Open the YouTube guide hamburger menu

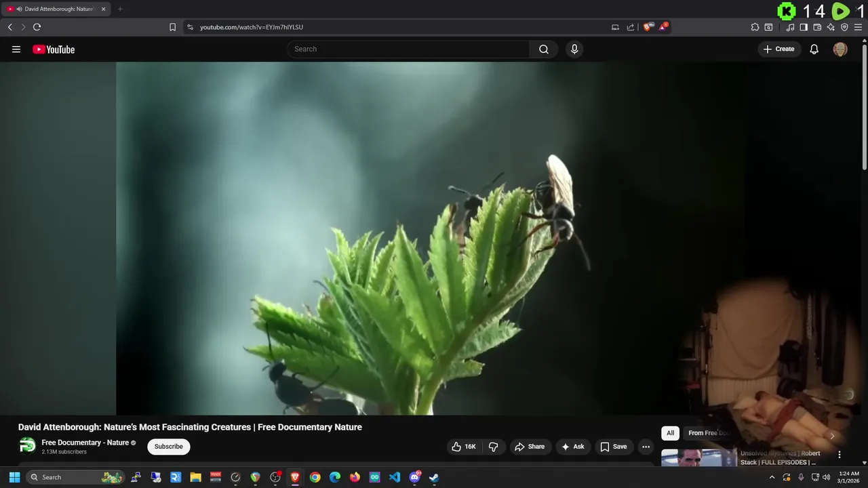tap(16, 49)
